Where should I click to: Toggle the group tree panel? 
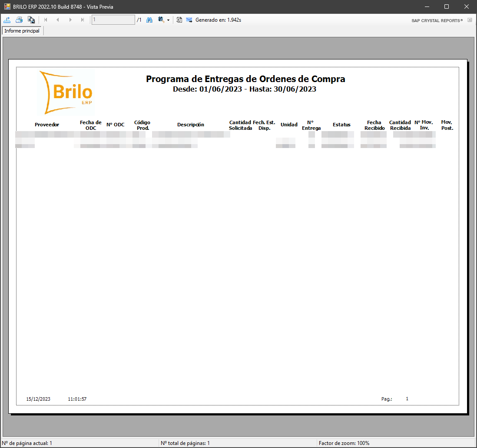coord(31,20)
